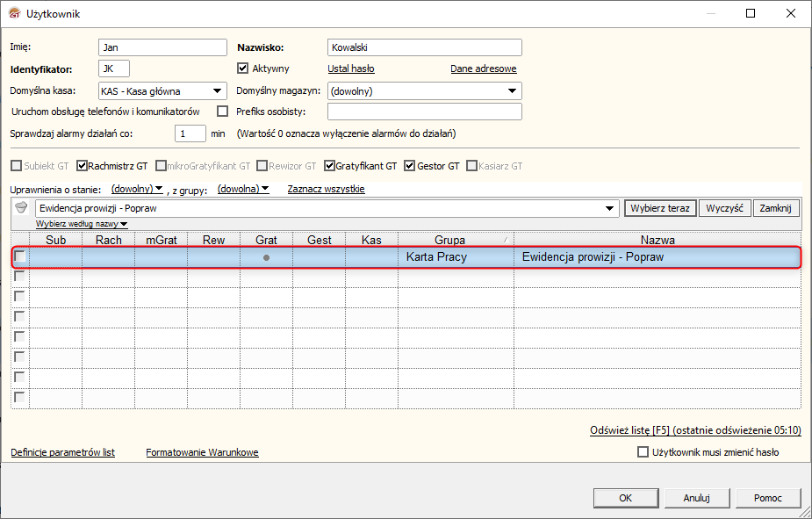The image size is (812, 519).
Task: Click Odśwież listę [F5] link
Action: pyautogui.click(x=630, y=430)
